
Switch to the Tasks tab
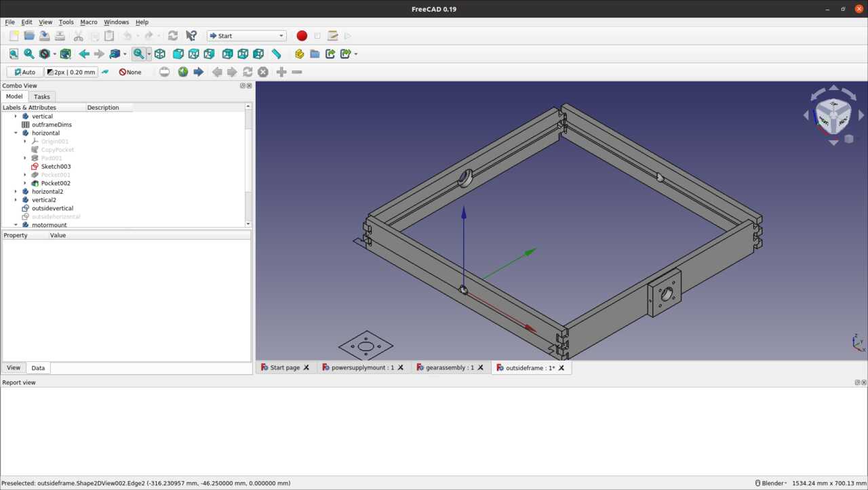(42, 97)
